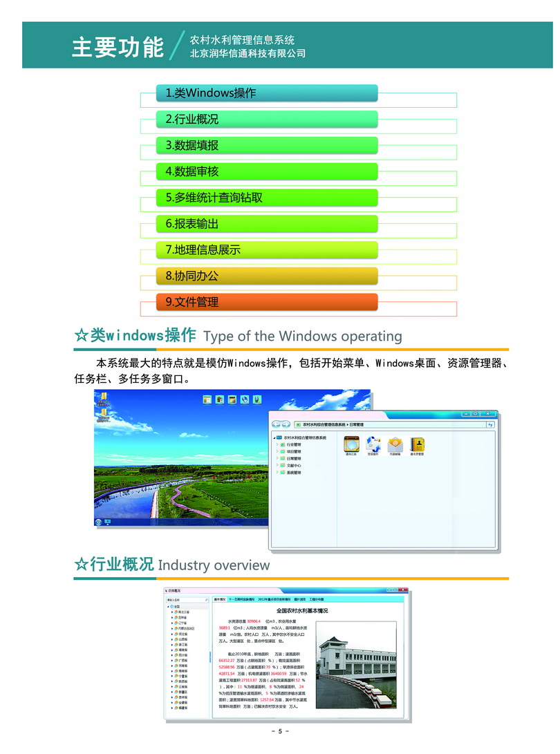Open the 内部邮箱 envelope icon

(x=395, y=444)
